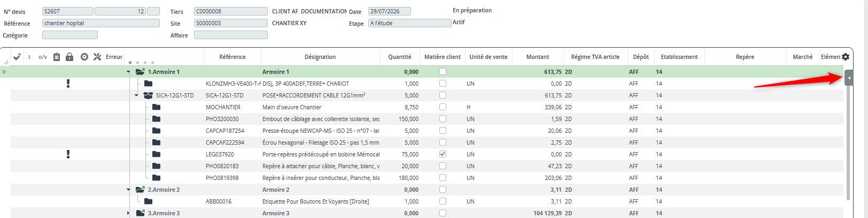Image resolution: width=868 pixels, height=218 pixels.
Task: Collapse the 2.Armoire 2 tree node
Action: 128,190
